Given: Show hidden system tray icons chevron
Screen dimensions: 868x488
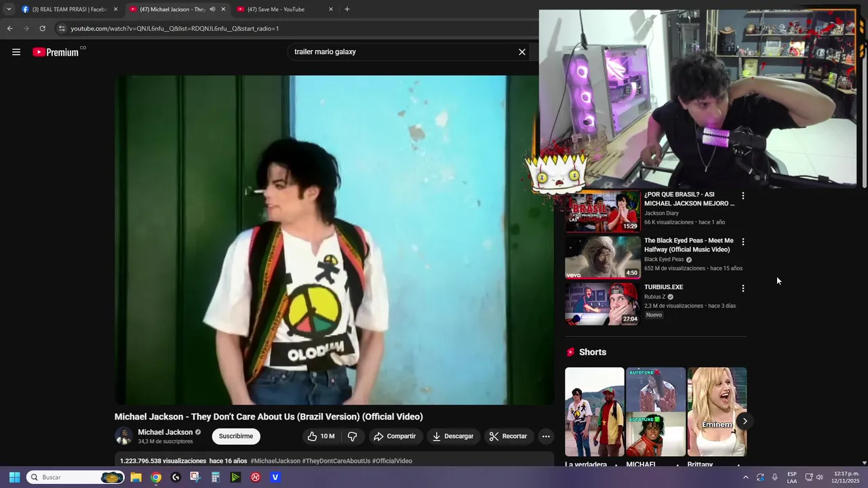Looking at the screenshot, I should pos(745,477).
